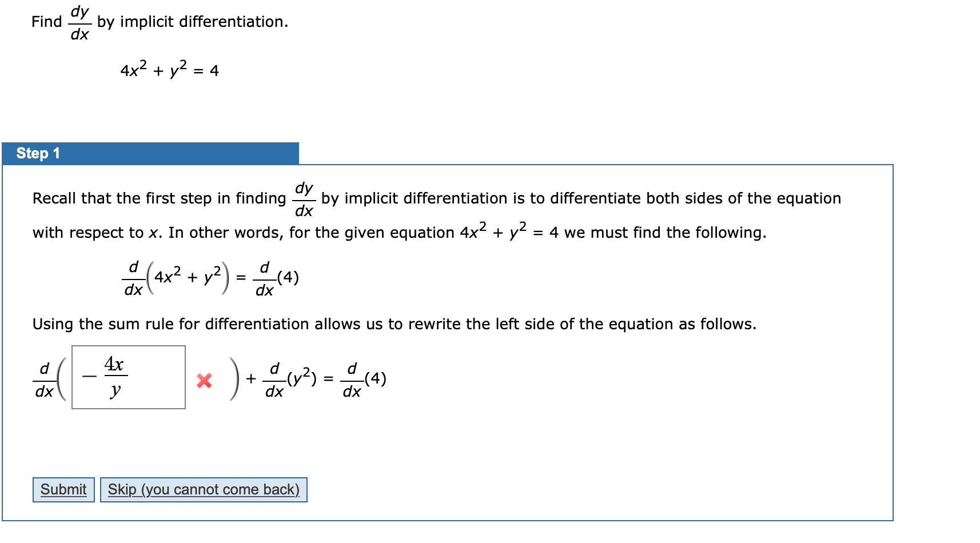Click the equation 4x² + y² = 4
This screenshot has height=543, width=980.
pos(169,70)
